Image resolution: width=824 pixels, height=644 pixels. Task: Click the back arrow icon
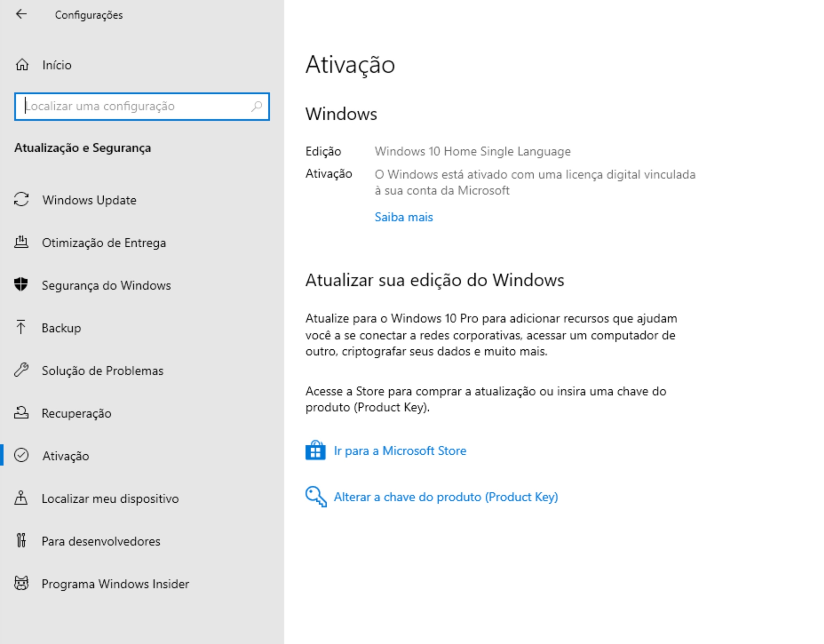[x=21, y=14]
